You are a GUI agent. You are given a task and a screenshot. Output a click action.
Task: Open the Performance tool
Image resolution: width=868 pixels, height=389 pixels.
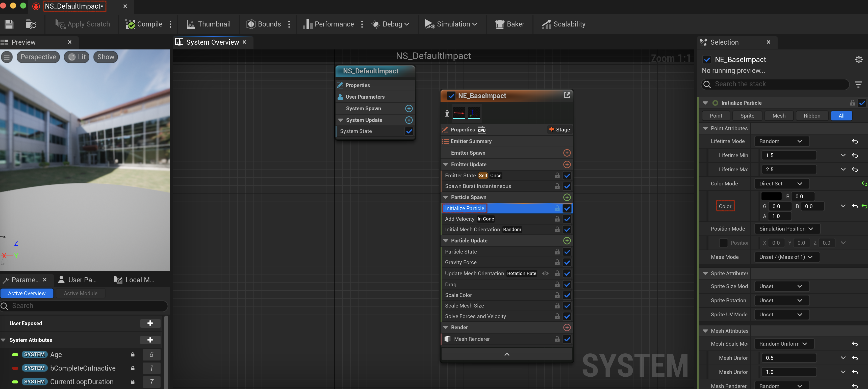(x=328, y=24)
